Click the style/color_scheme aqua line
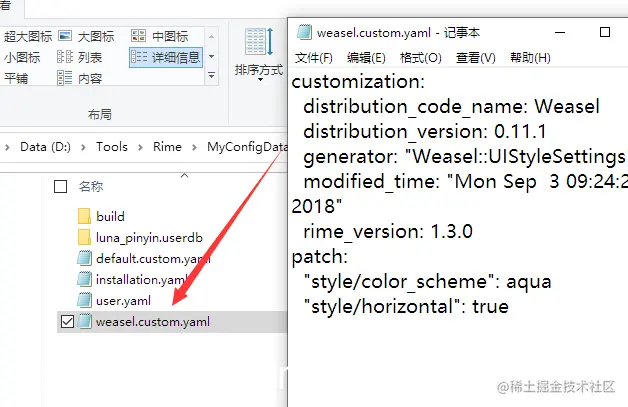628x407 pixels. tap(427, 282)
